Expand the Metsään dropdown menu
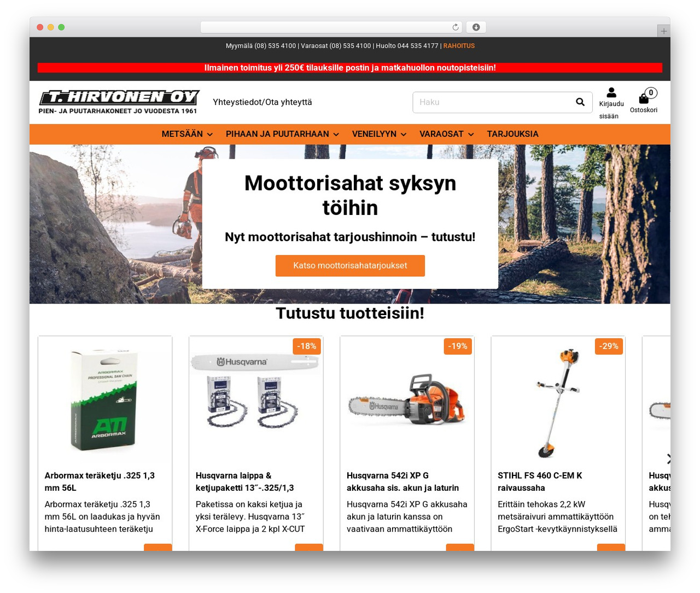The height and width of the screenshot is (593, 700). pos(187,134)
